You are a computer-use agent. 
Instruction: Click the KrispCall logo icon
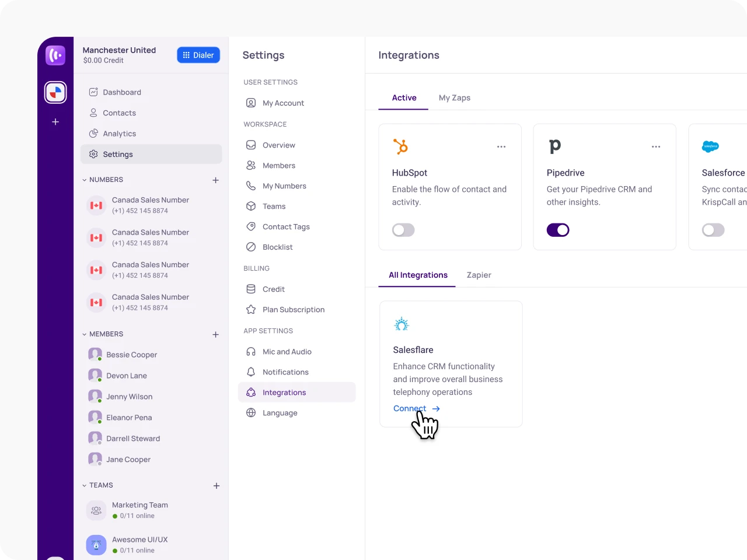pos(55,55)
